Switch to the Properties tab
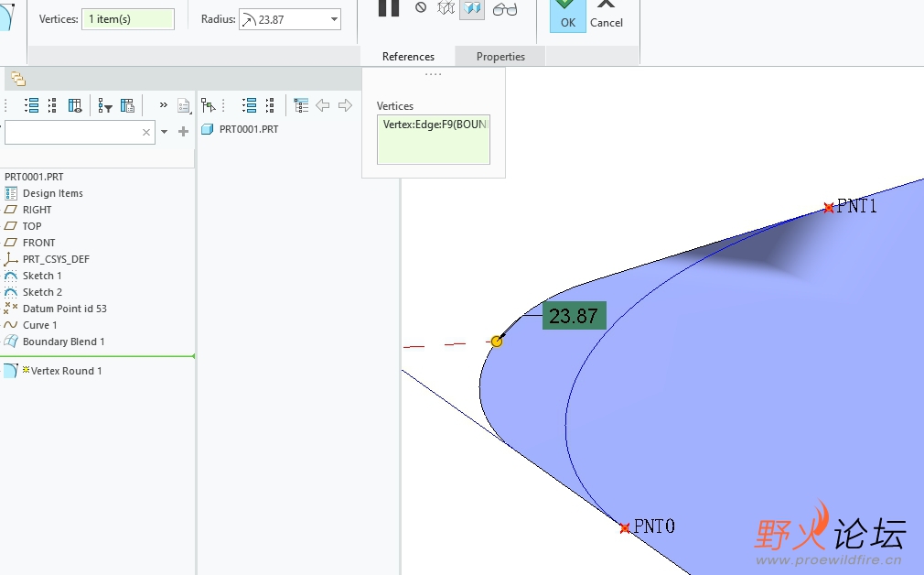The height and width of the screenshot is (575, 924). pyautogui.click(x=500, y=57)
